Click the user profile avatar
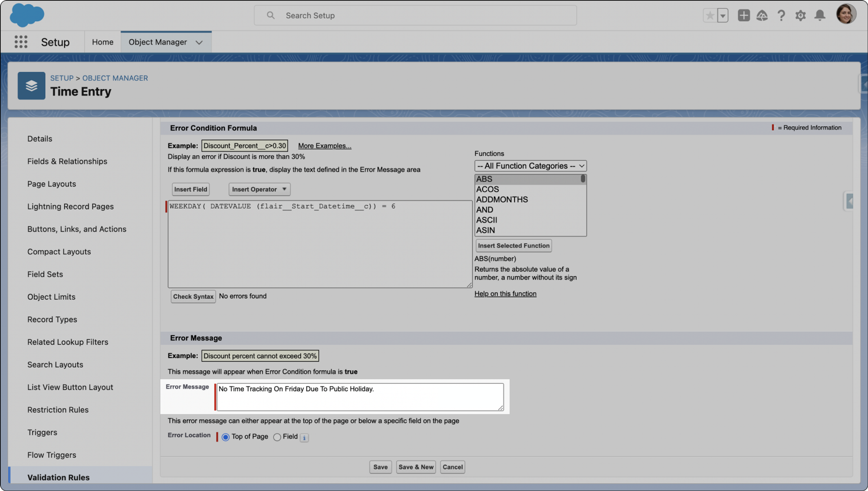 pyautogui.click(x=846, y=14)
